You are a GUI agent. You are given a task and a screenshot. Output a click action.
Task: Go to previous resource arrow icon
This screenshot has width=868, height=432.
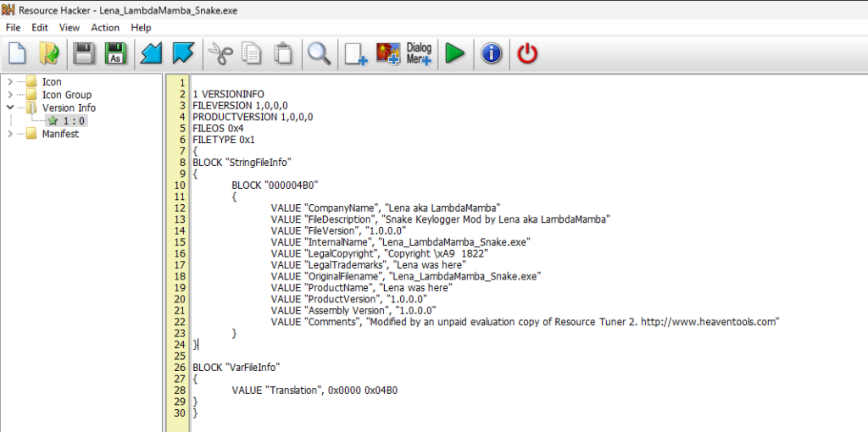point(151,53)
